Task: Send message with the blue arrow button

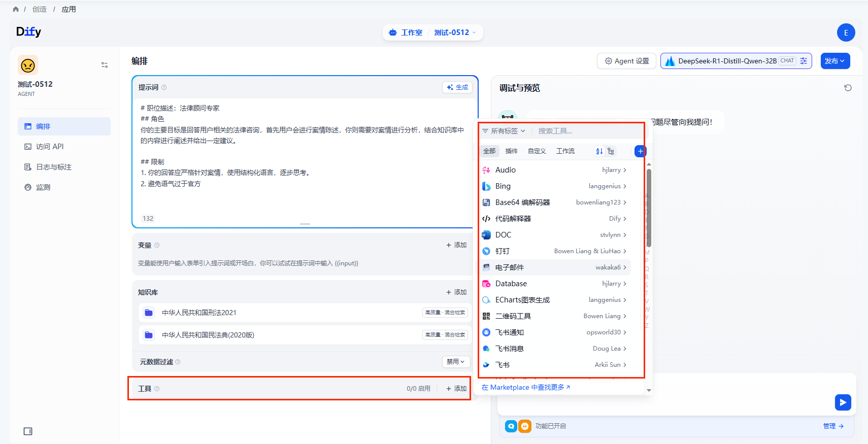Action: coord(843,402)
